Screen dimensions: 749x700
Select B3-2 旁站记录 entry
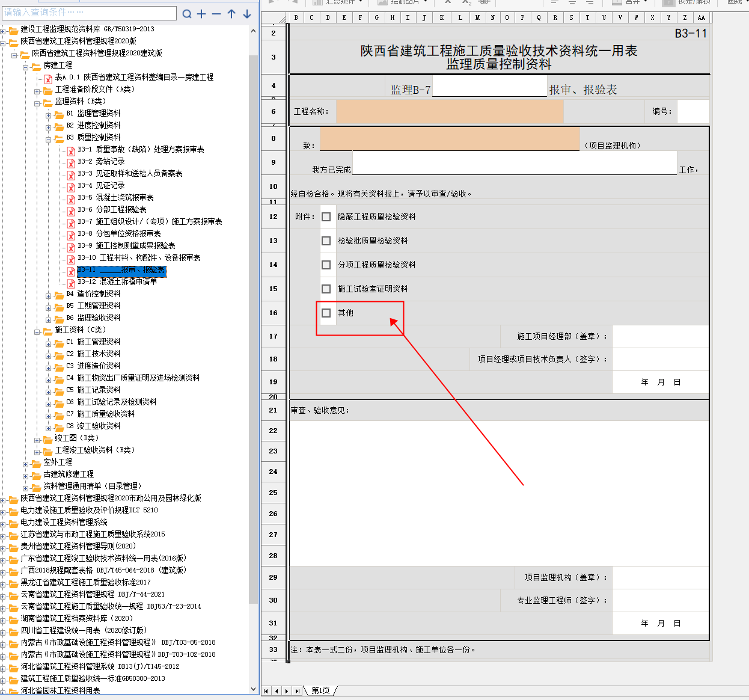coord(101,161)
